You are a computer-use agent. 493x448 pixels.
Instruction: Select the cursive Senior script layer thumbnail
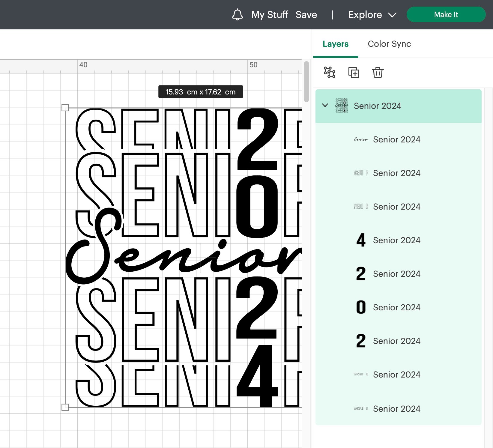click(x=361, y=139)
